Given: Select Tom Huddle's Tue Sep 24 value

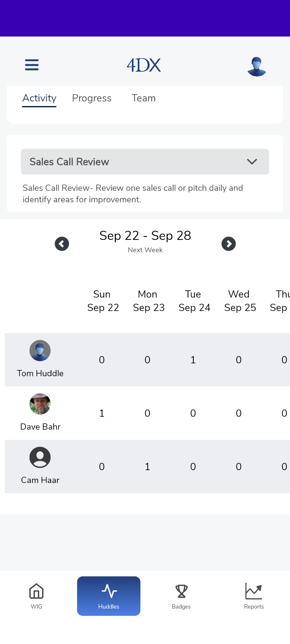Looking at the screenshot, I should [193, 360].
